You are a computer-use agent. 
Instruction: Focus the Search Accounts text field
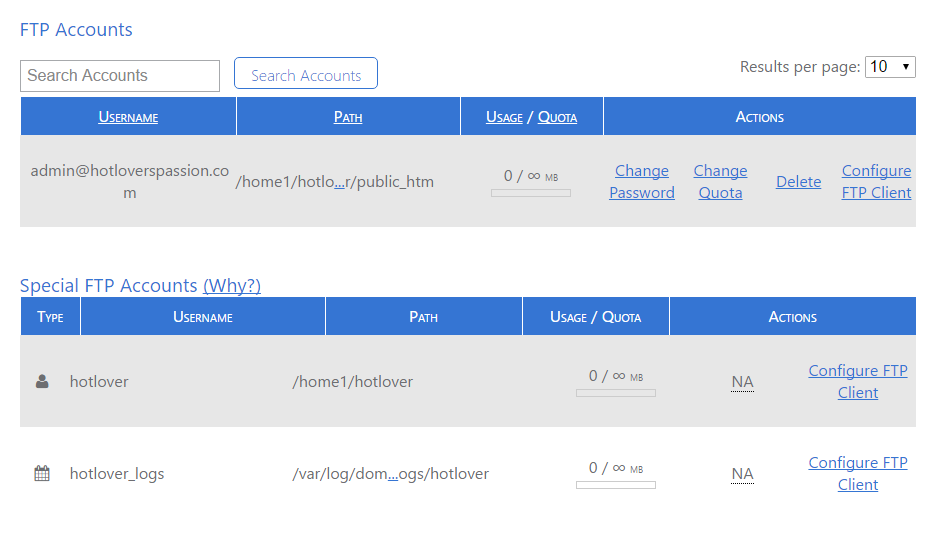[x=120, y=76]
